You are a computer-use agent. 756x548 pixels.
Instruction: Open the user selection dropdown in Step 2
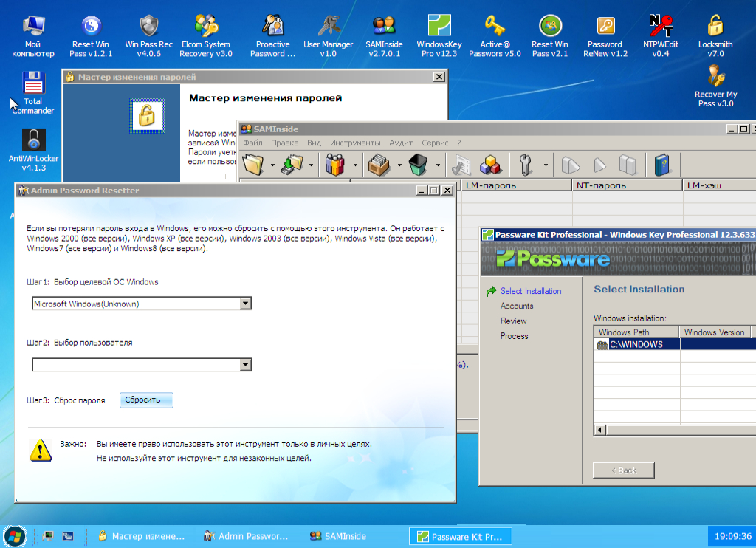point(245,364)
